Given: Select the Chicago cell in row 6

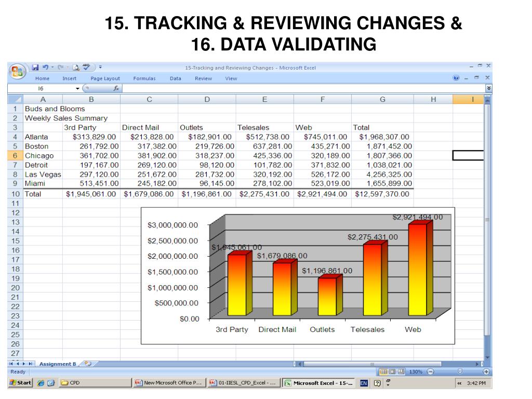Looking at the screenshot, I should coord(43,156).
